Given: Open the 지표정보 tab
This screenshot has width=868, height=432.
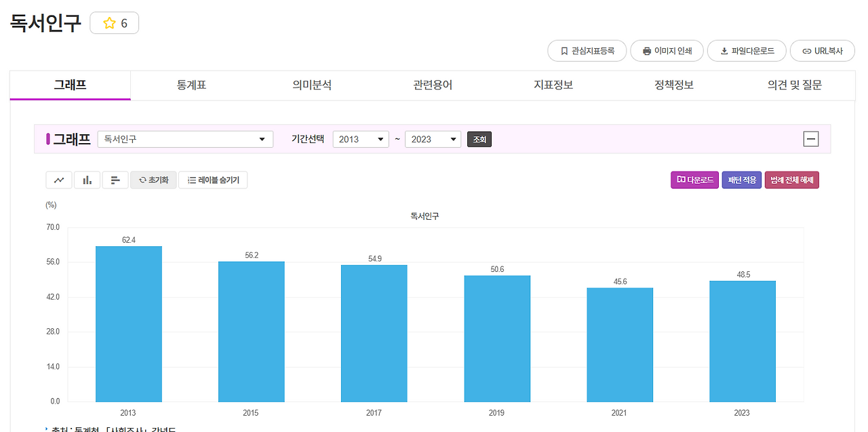Looking at the screenshot, I should (552, 85).
